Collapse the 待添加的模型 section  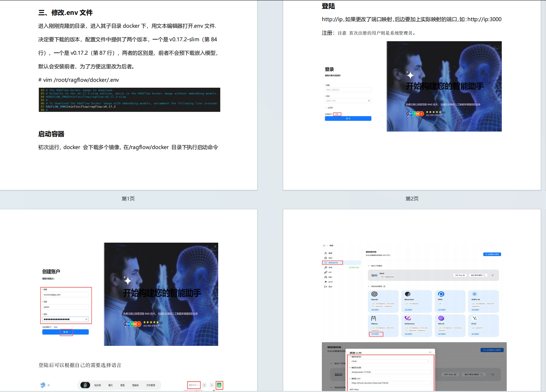[368, 286]
